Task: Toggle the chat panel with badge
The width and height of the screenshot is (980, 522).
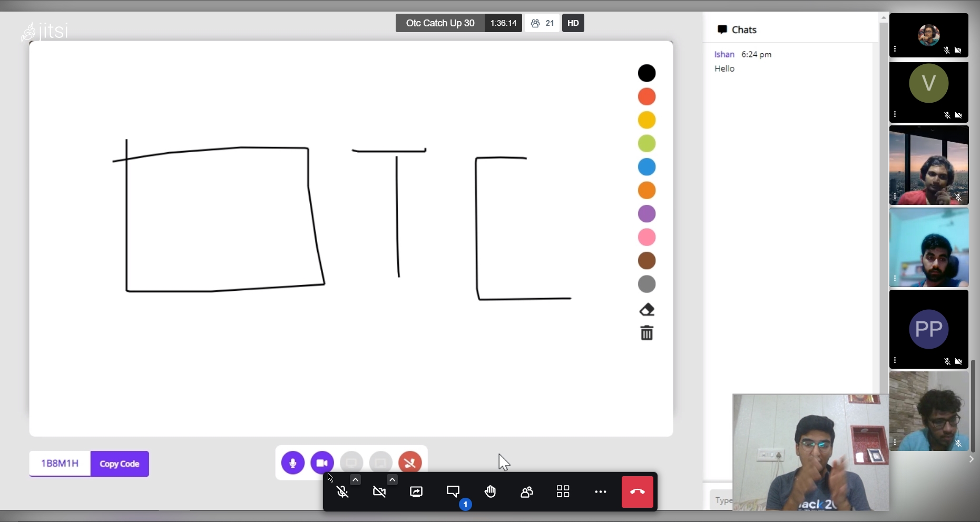Action: pos(454,492)
